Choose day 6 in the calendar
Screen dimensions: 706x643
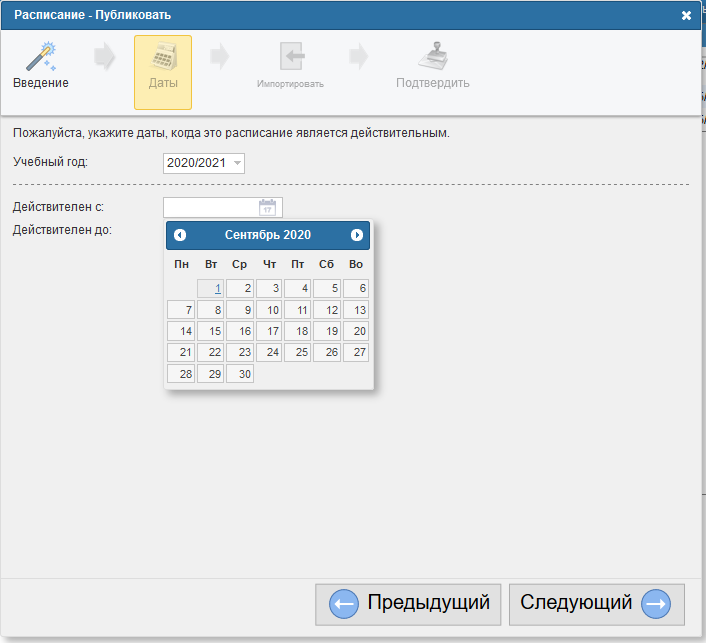click(356, 288)
